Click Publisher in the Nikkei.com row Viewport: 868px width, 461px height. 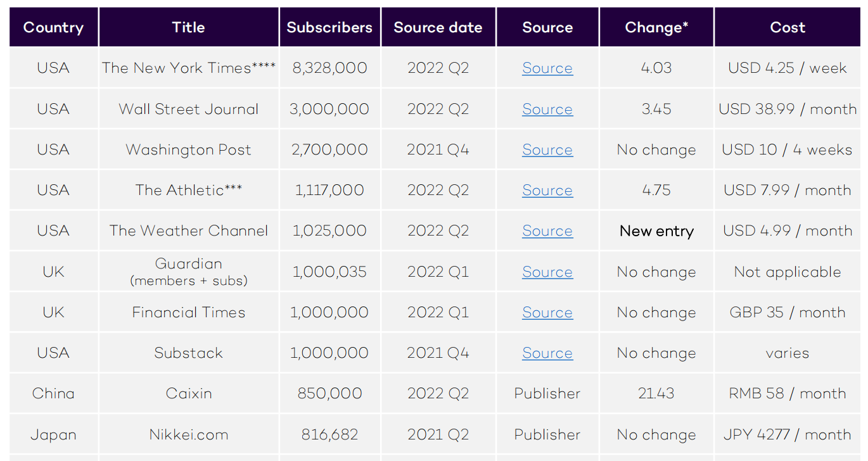(547, 434)
